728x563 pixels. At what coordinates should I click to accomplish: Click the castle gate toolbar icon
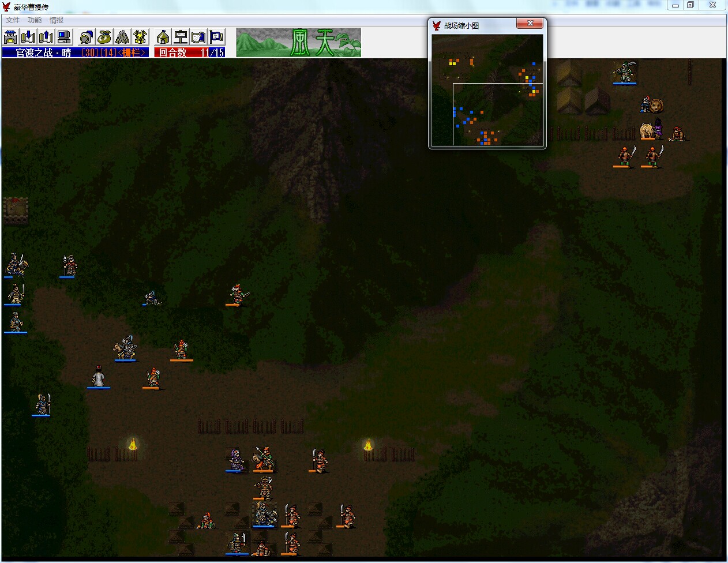tap(10, 37)
